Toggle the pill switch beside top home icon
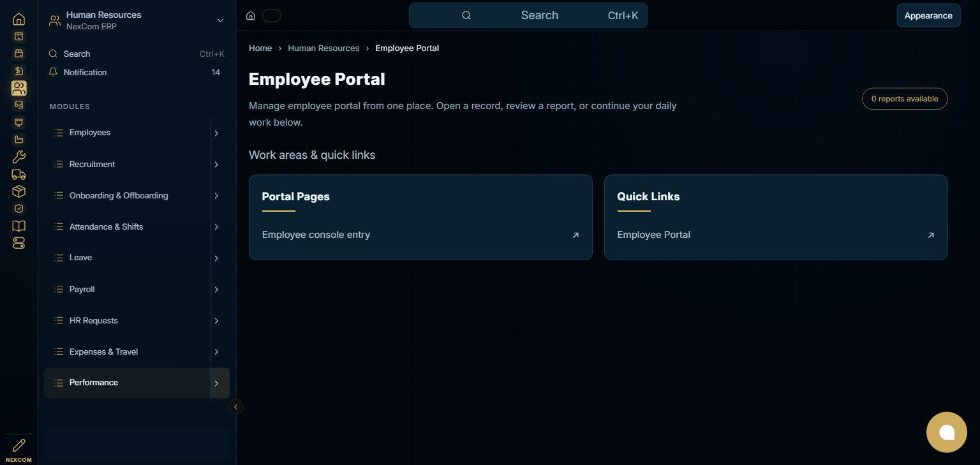980x465 pixels. (x=272, y=15)
